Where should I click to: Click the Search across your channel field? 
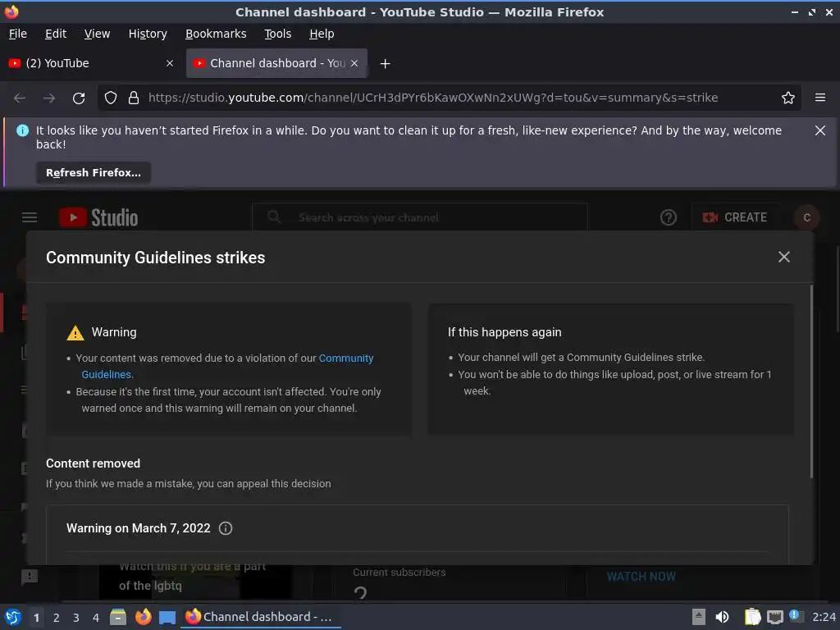point(419,217)
